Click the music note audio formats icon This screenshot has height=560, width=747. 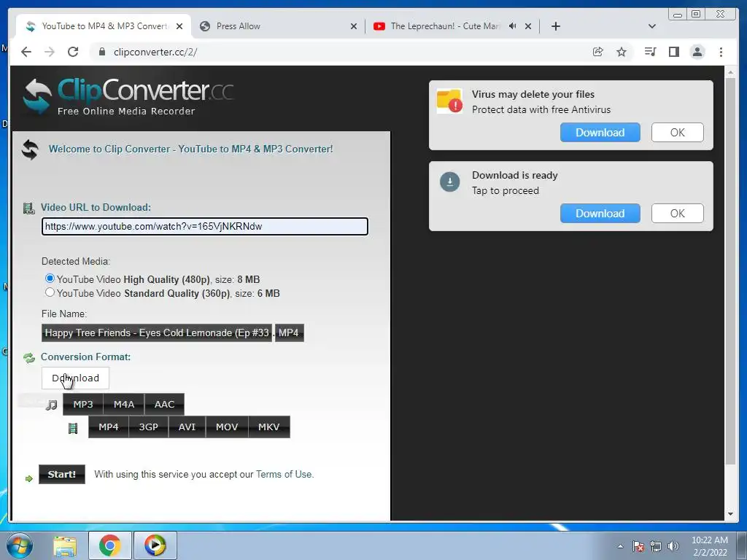pyautogui.click(x=52, y=405)
